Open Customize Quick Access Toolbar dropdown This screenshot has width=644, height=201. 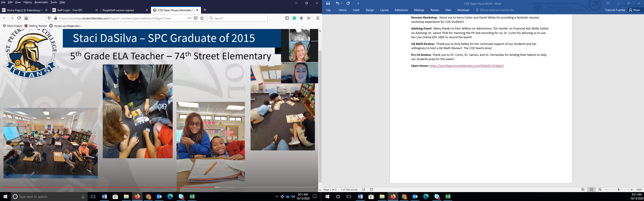tap(358, 4)
